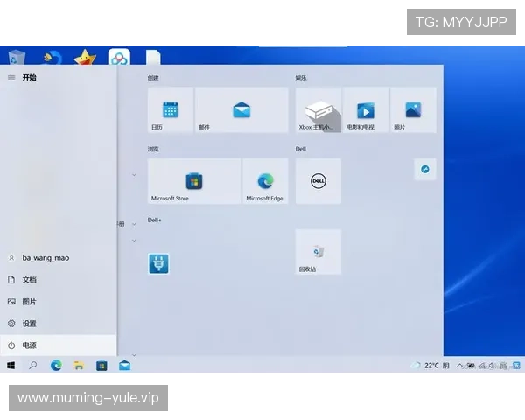The height and width of the screenshot is (420, 525).
Task: Open the 电影和电视 tile
Action: pos(366,110)
